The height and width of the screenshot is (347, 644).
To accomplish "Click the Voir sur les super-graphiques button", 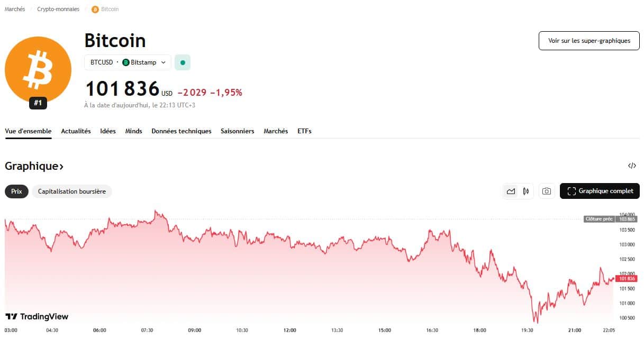I will 588,41.
